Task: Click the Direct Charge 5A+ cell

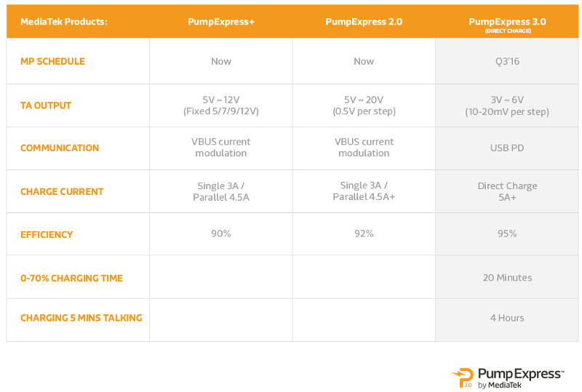Action: (x=507, y=191)
